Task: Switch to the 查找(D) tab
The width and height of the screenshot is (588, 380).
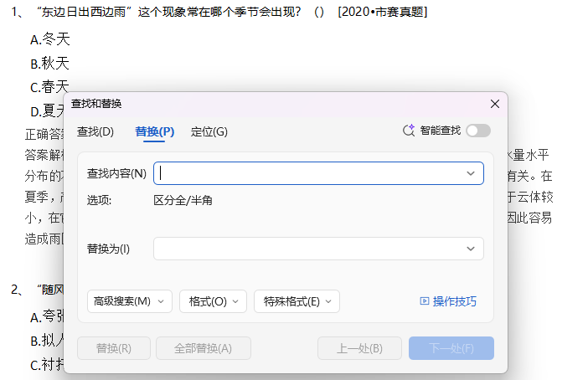Action: coord(95,131)
